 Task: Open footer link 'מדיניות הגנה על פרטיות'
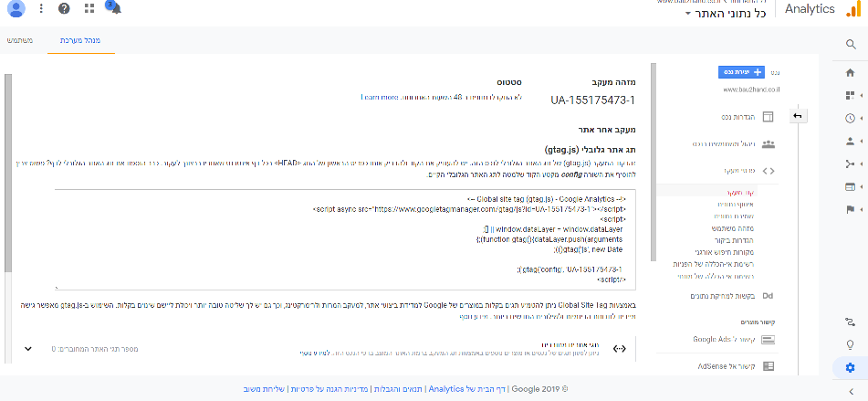tap(331, 389)
